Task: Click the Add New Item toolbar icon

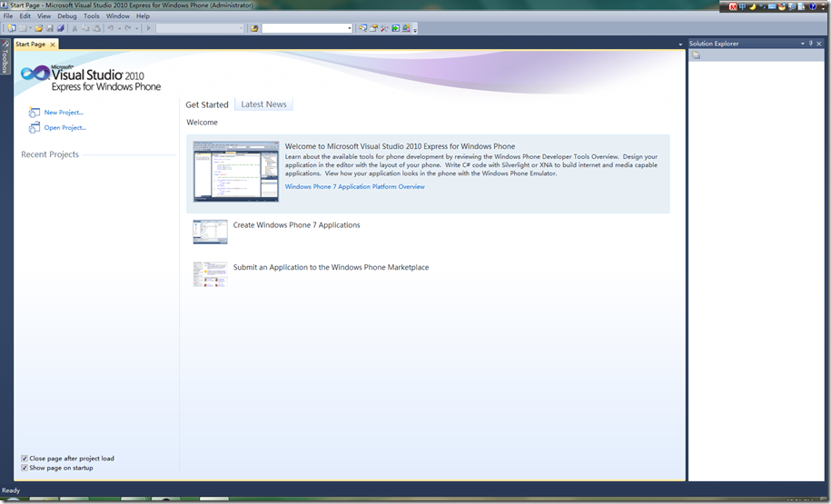Action: pyautogui.click(x=23, y=28)
